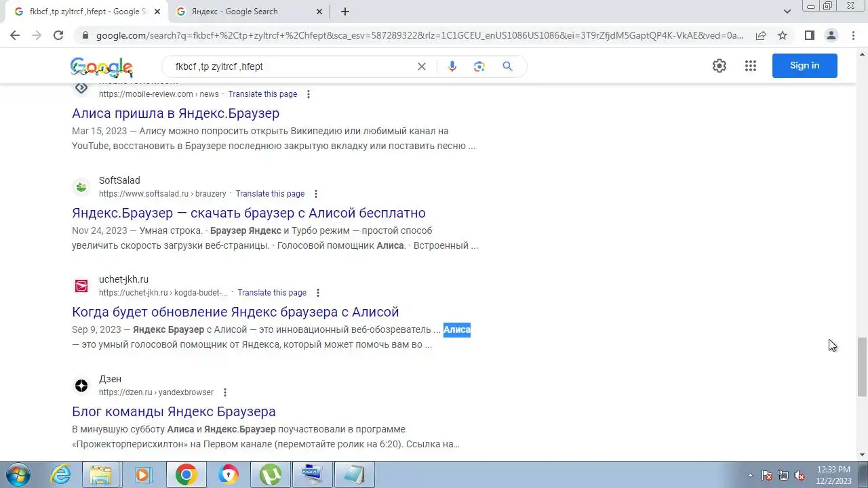Open uTorrent from the taskbar
Viewport: 868px width, 488px height.
tap(271, 474)
